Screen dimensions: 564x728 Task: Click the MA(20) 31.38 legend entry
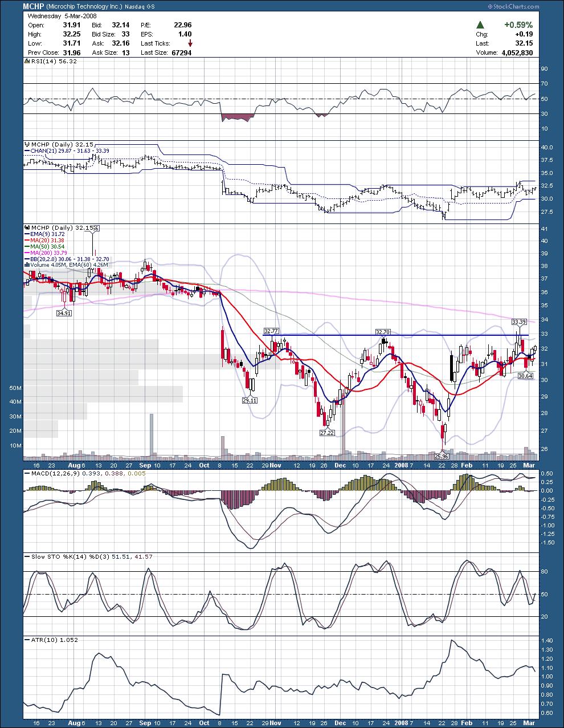[48, 240]
